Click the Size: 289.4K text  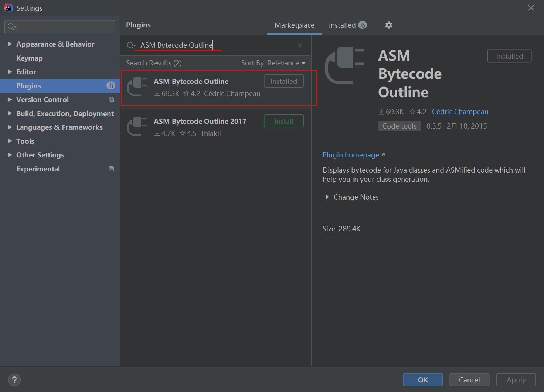coord(341,229)
